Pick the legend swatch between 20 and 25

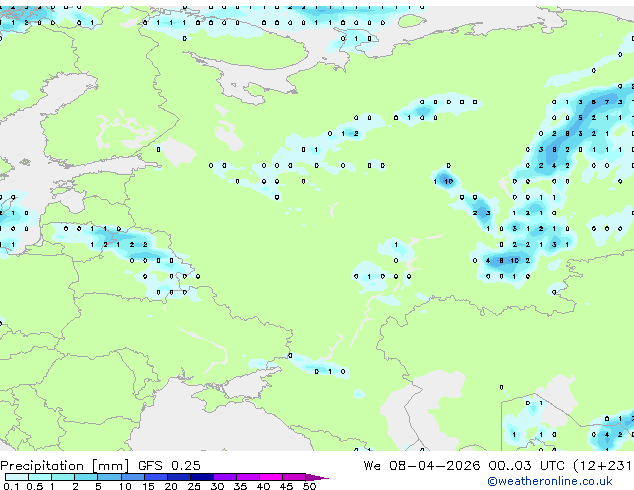(x=178, y=477)
